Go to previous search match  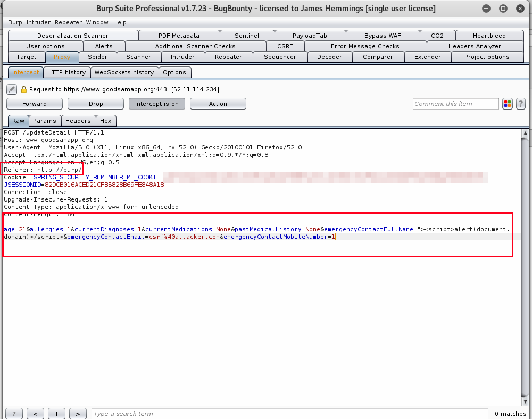35,414
